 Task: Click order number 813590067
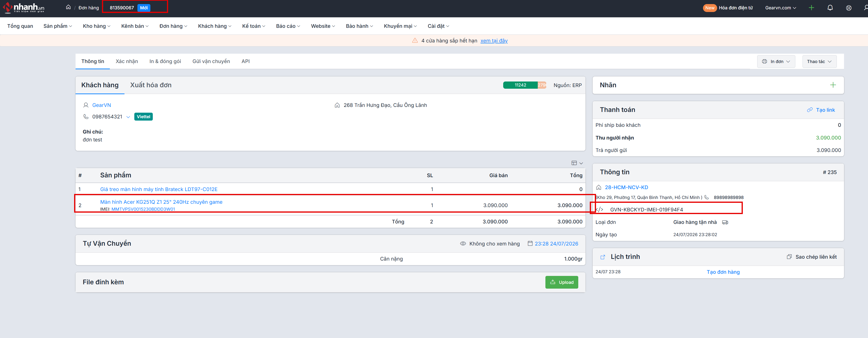pos(122,8)
